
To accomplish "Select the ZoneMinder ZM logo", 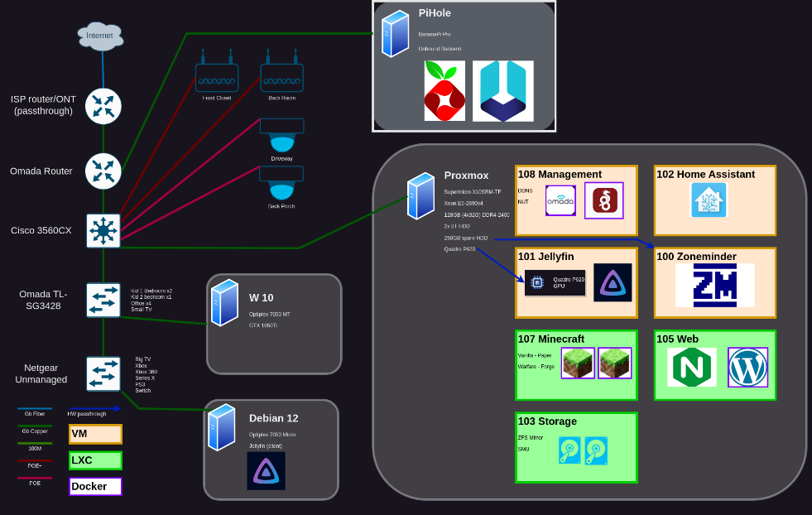I will pyautogui.click(x=714, y=285).
